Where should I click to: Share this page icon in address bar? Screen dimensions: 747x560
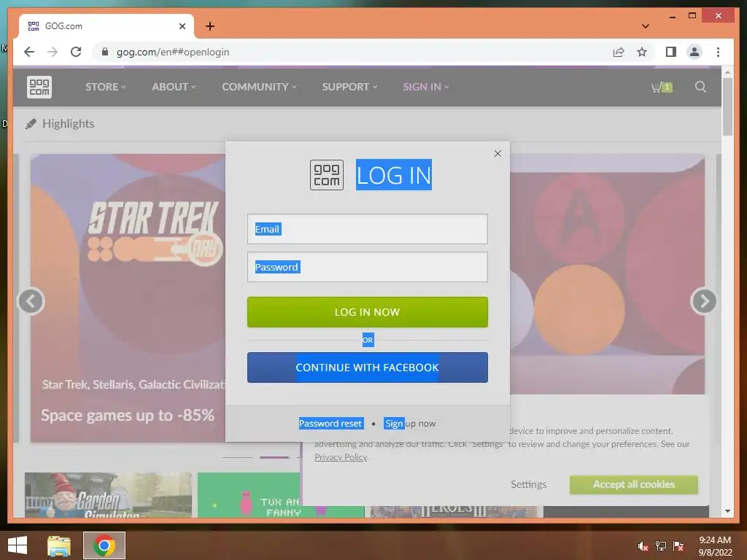coord(619,52)
